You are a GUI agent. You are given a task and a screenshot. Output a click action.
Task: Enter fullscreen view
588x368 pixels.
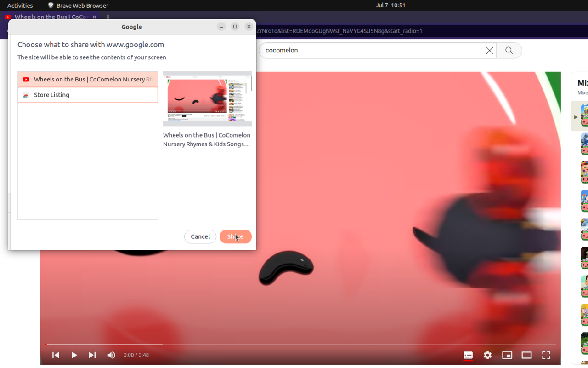click(x=546, y=355)
